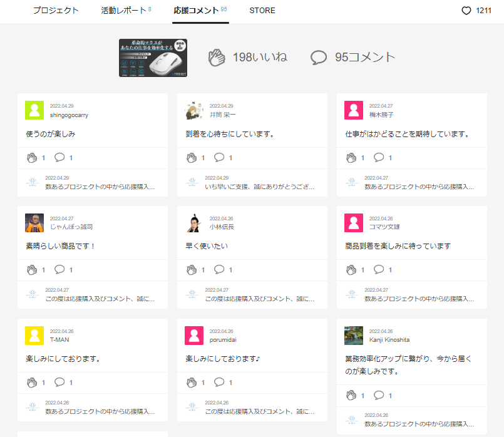Click speech bubble icon on 井筒 栄一's comment
The height and width of the screenshot is (437, 504).
219,158
